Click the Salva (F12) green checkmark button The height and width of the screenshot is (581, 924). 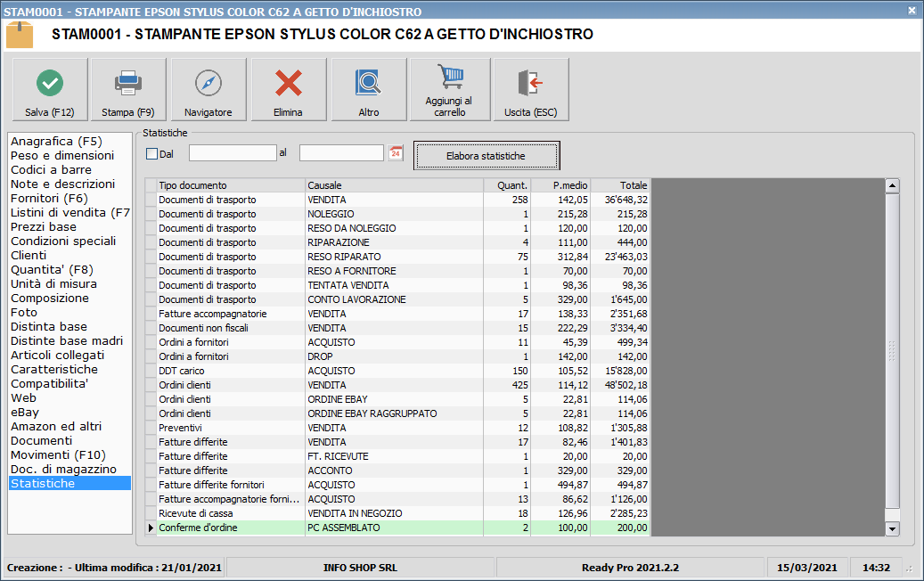coord(50,90)
